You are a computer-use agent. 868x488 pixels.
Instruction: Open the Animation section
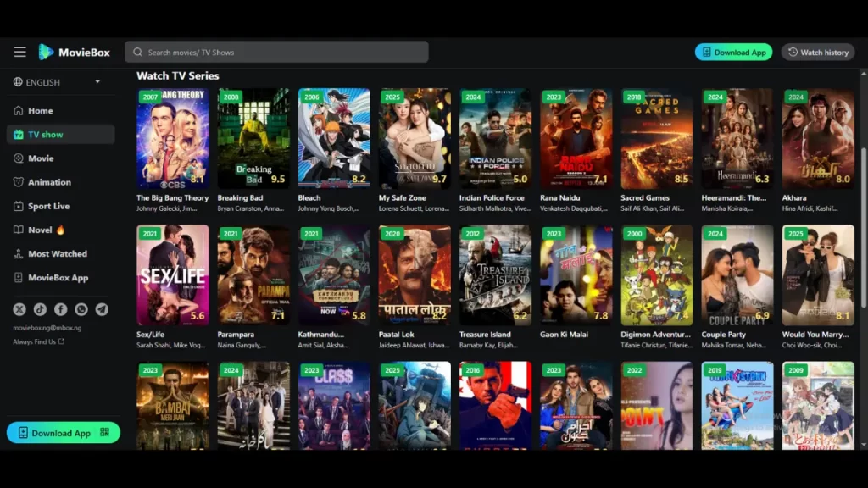(61, 182)
